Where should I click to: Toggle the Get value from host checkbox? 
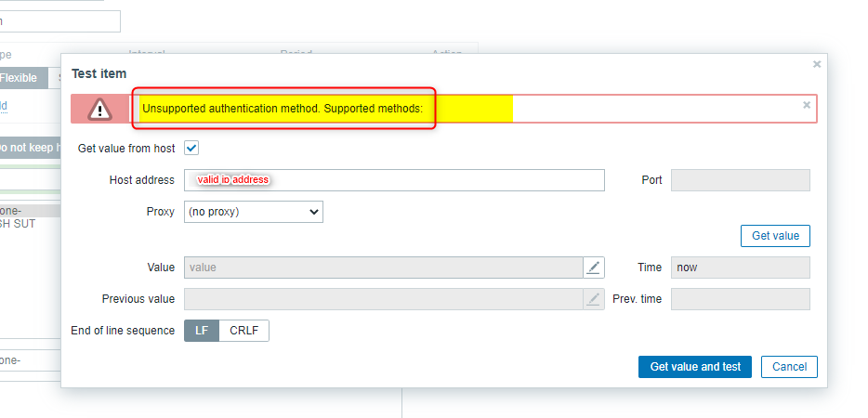[191, 148]
